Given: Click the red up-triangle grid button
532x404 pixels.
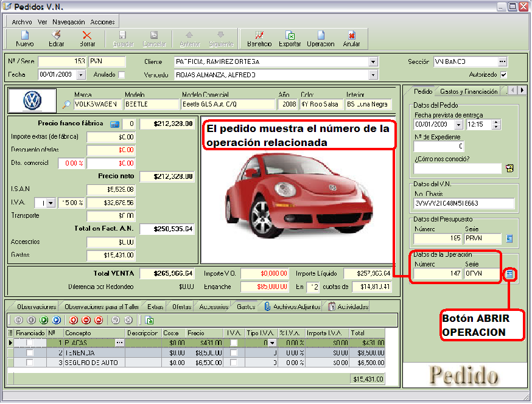Looking at the screenshot, I should pos(99,320).
